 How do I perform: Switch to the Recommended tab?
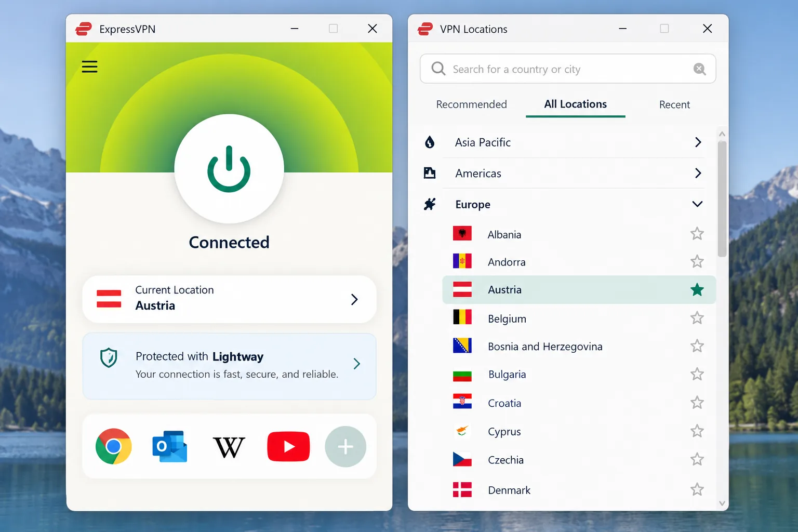(x=471, y=104)
